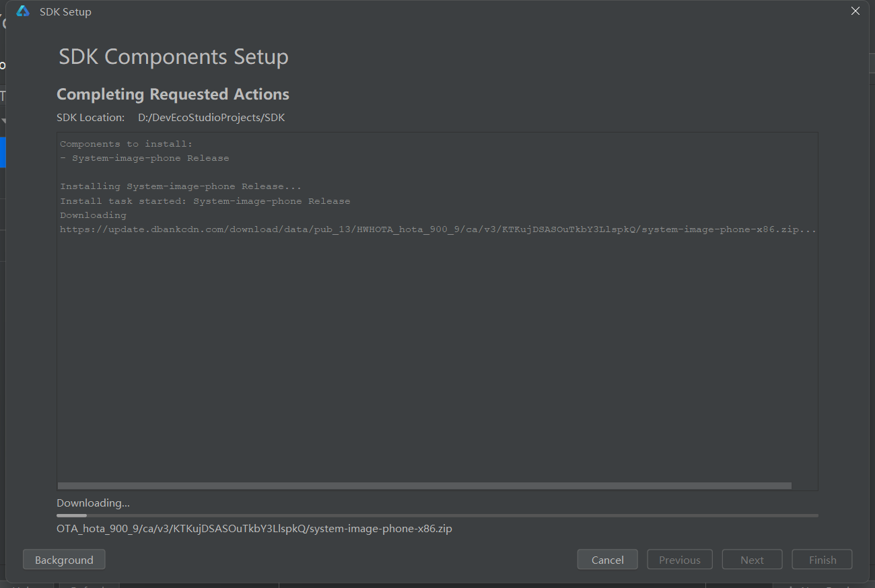Viewport: 875px width, 588px height.
Task: Click the empty area of the log
Action: (x=438, y=357)
